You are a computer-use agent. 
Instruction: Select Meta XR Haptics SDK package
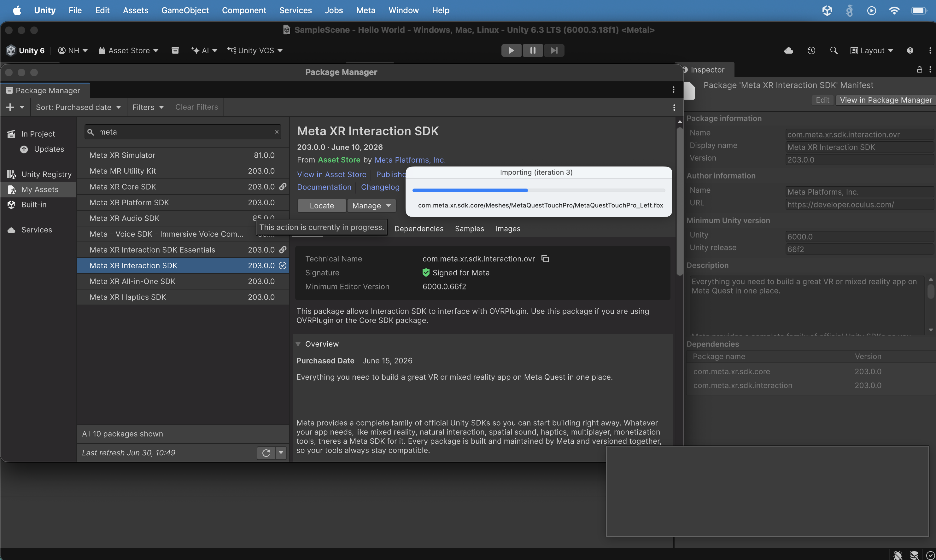[x=183, y=297]
